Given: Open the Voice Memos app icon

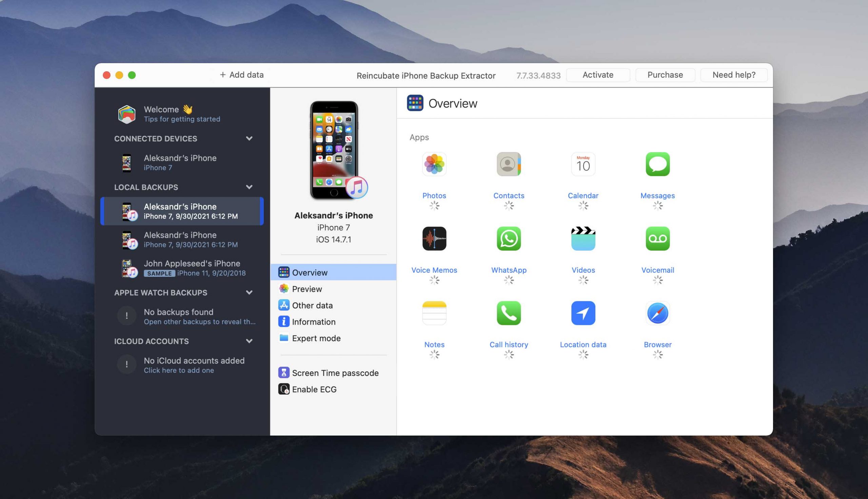Looking at the screenshot, I should 434,238.
